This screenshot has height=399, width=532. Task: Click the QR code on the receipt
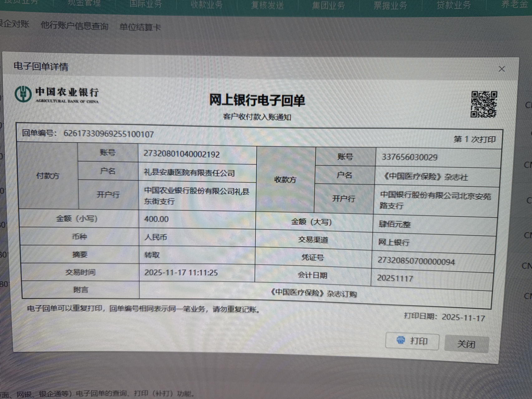click(x=484, y=104)
